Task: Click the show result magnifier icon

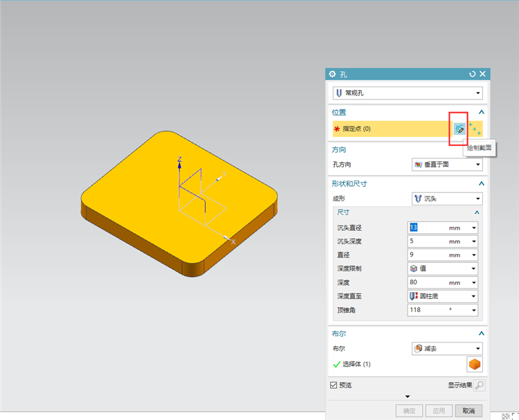Action: 480,385
